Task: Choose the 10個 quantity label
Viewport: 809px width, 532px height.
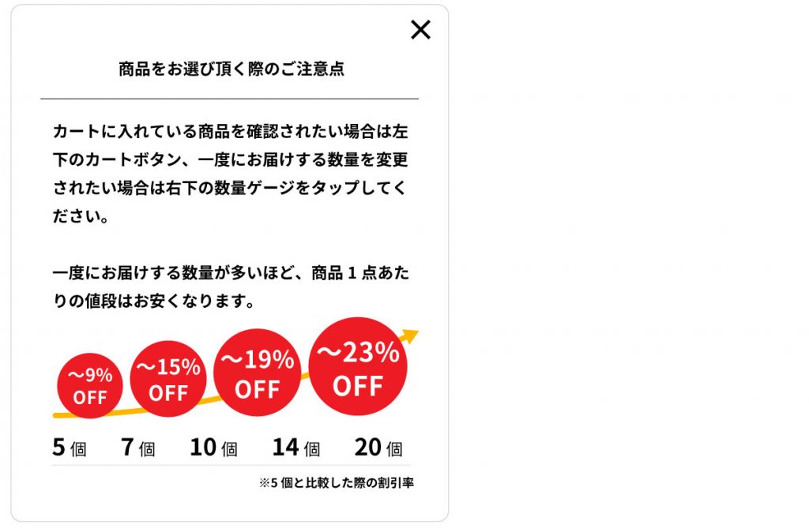Action: coord(213,448)
